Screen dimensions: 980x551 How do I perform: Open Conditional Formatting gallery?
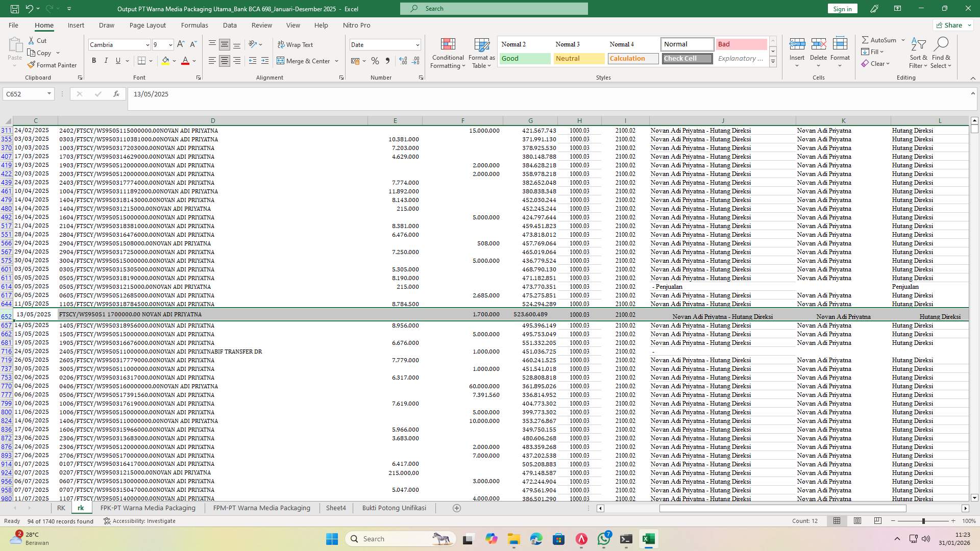coord(447,53)
